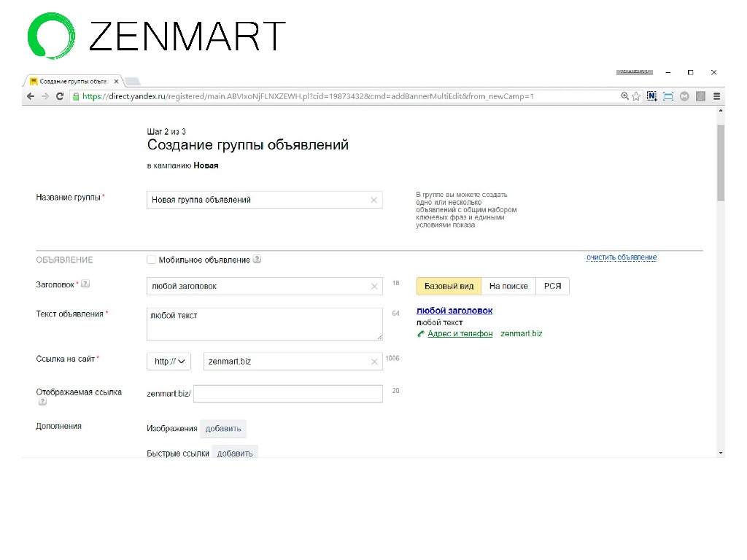Switch preview to РСЯ tab
The width and height of the screenshot is (747, 560).
(552, 287)
